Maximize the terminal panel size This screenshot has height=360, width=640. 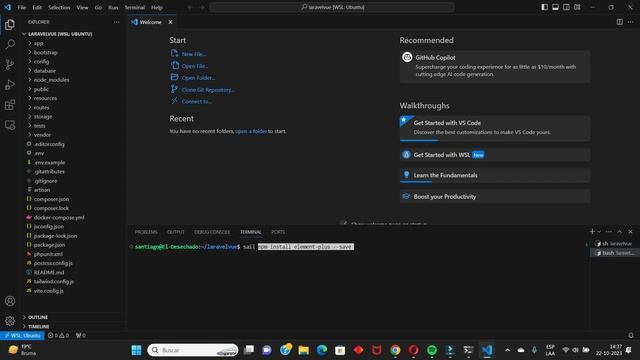(x=620, y=231)
